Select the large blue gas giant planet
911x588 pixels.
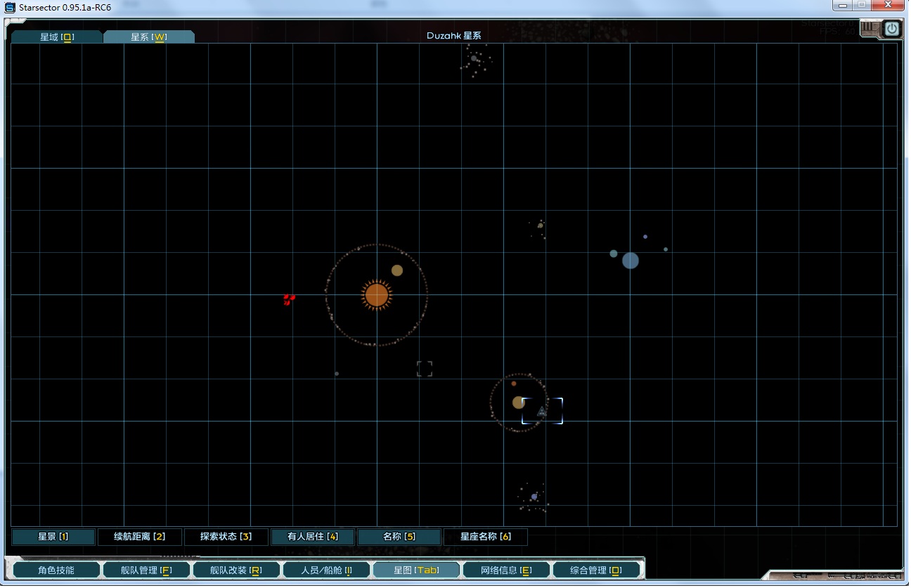click(631, 261)
